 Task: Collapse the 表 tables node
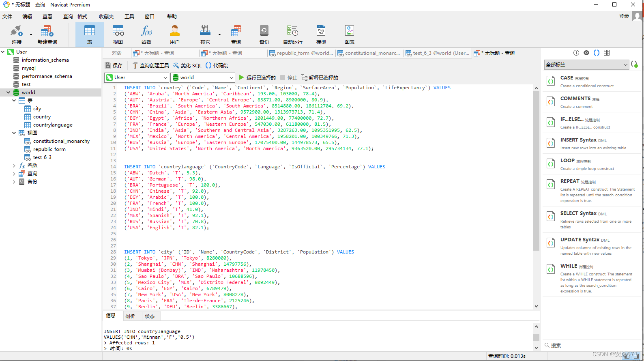14,101
